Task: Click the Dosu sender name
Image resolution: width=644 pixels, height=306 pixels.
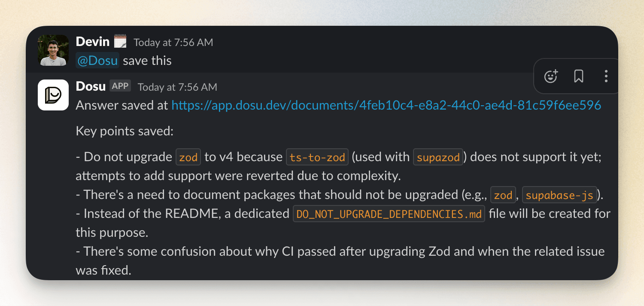Action: [x=91, y=86]
